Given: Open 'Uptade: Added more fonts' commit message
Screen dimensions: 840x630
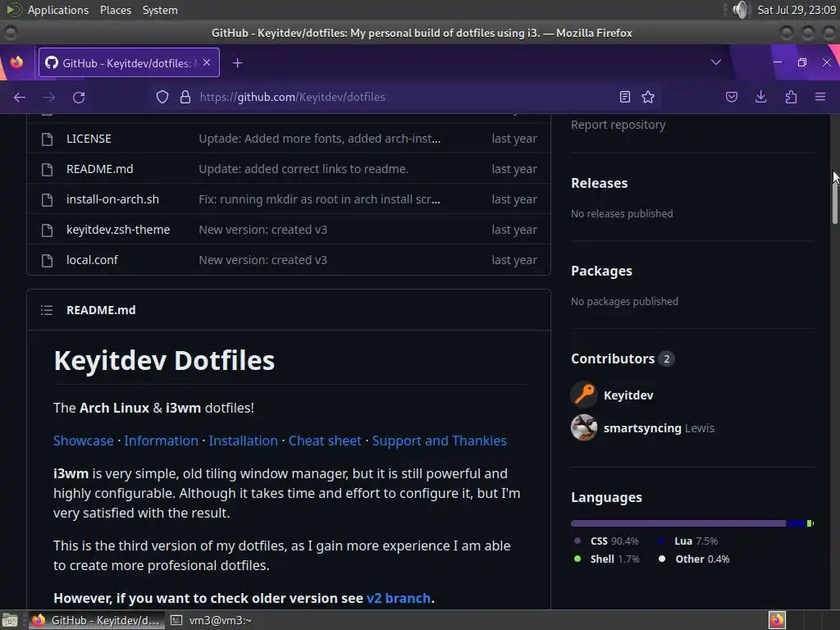Looking at the screenshot, I should click(x=320, y=139).
